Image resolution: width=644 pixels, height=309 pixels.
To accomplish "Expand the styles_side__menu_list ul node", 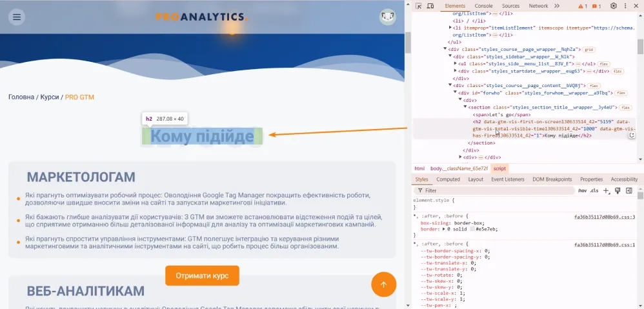I will (x=455, y=64).
